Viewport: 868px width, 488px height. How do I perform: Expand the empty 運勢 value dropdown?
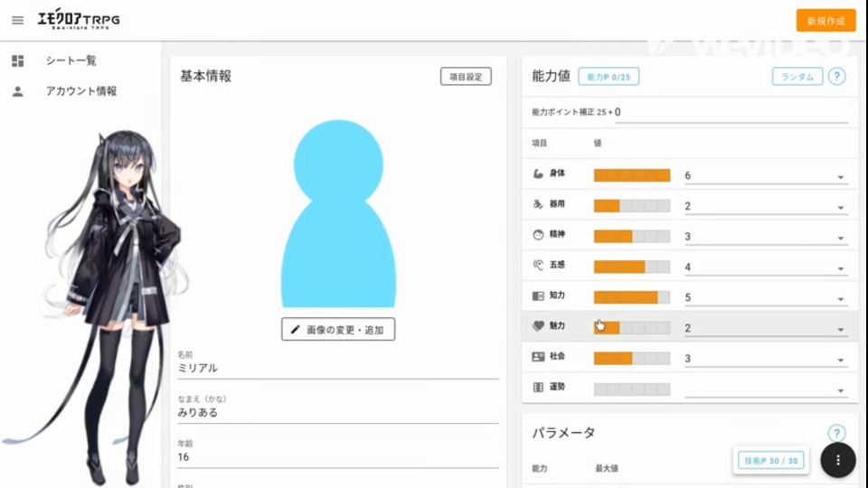point(766,389)
